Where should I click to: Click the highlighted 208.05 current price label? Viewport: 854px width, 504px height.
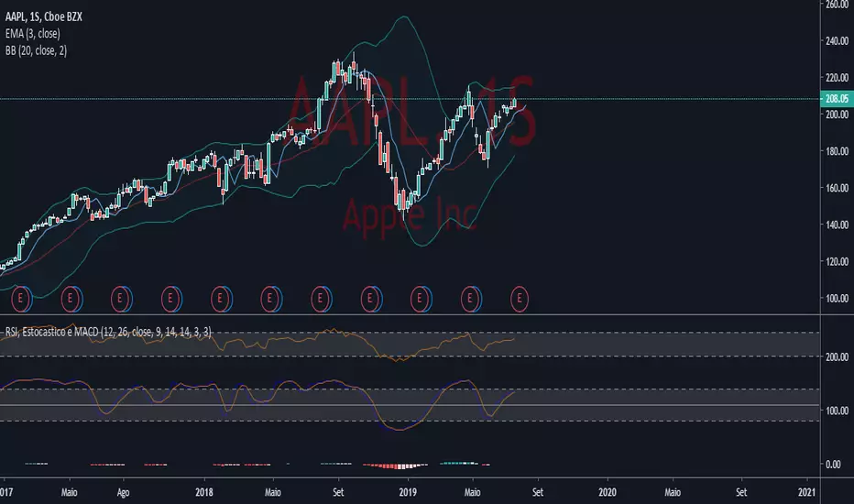click(x=837, y=99)
